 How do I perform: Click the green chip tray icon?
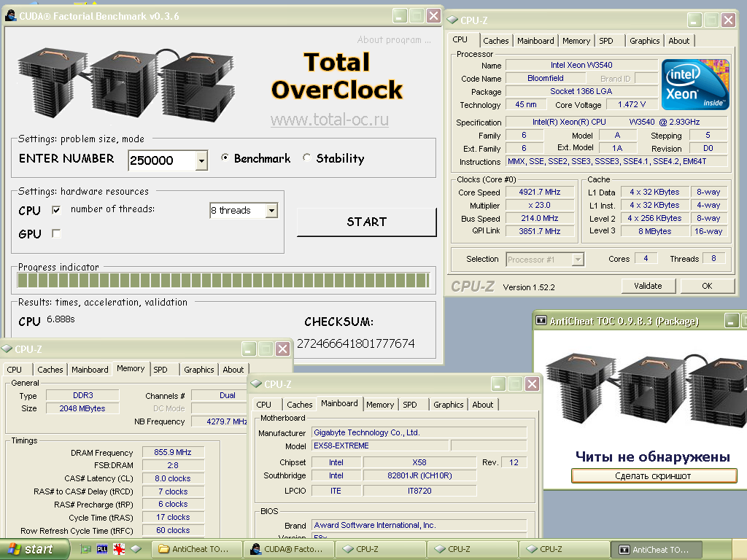(86, 549)
